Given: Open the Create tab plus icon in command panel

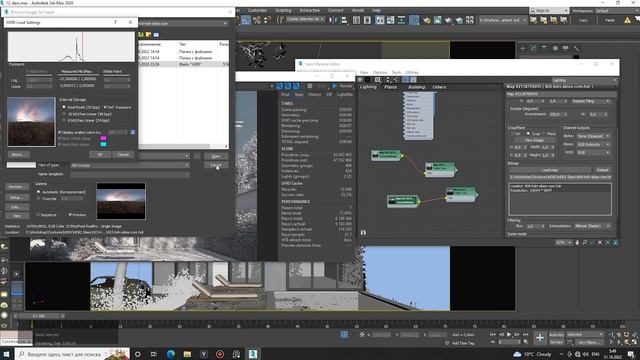Looking at the screenshot, I should pyautogui.click(x=523, y=48).
